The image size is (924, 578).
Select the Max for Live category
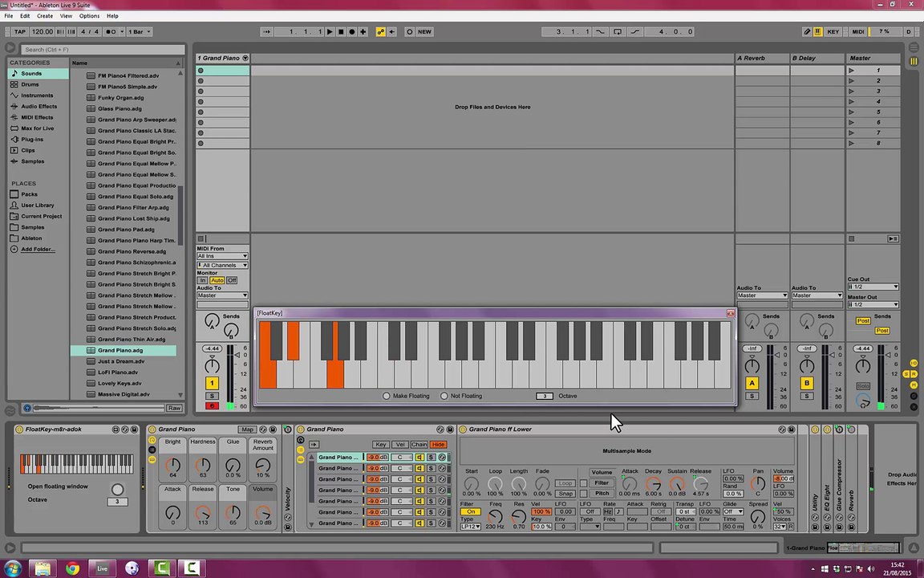click(38, 128)
